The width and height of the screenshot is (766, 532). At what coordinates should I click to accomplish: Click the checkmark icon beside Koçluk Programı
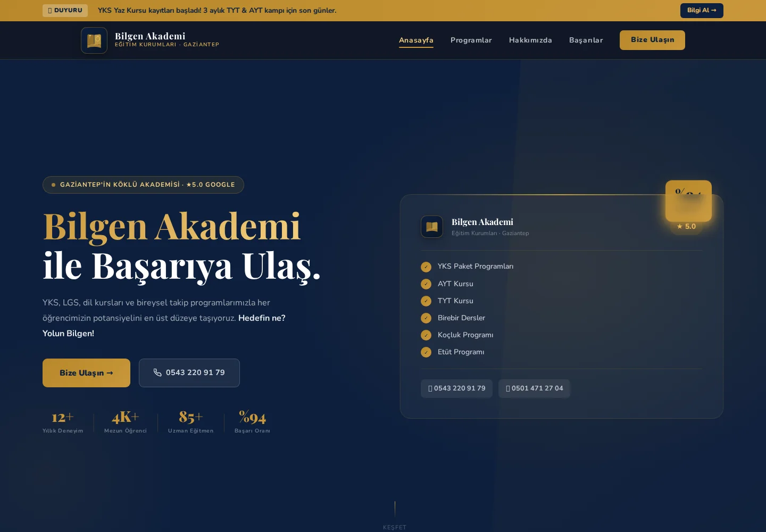(x=426, y=335)
